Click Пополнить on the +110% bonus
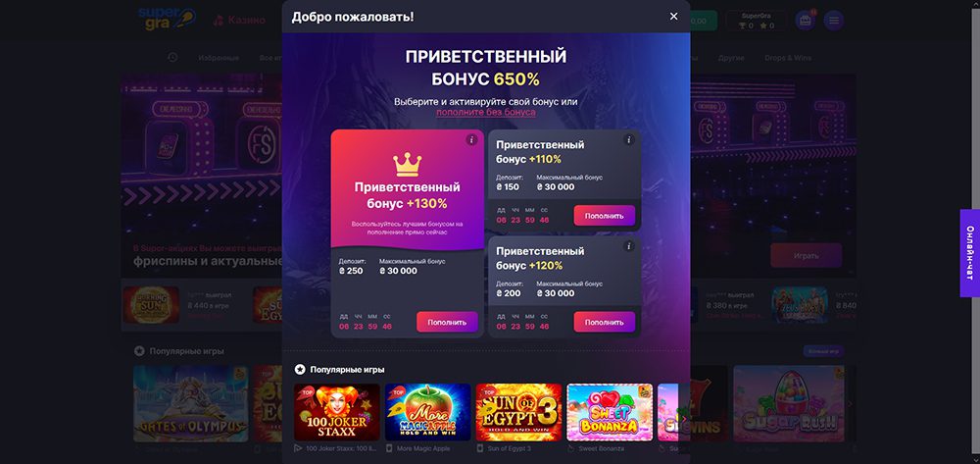 [x=605, y=216]
